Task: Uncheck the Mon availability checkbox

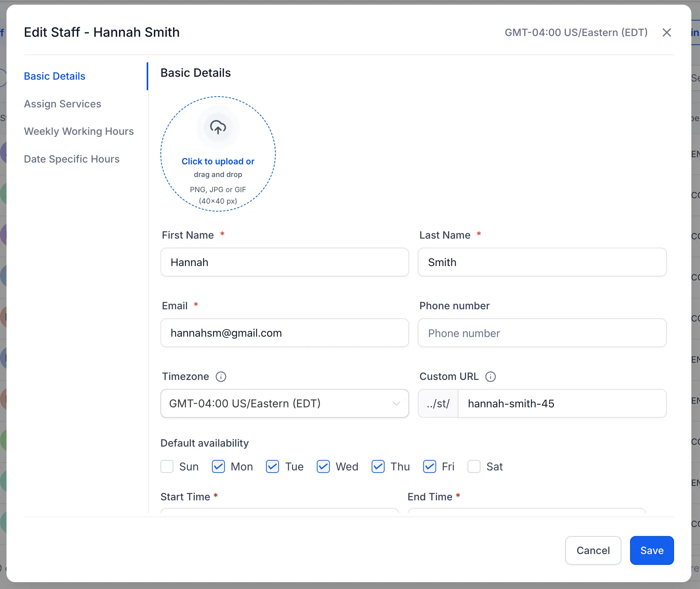Action: [x=218, y=466]
